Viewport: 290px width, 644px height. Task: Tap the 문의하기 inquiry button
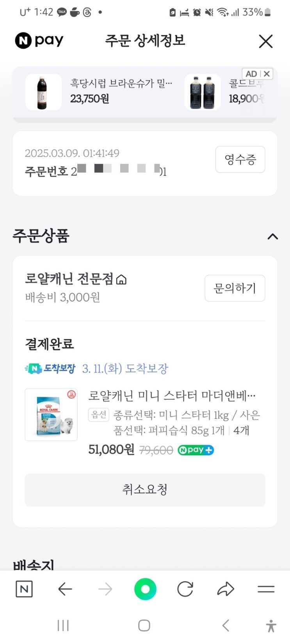(235, 288)
